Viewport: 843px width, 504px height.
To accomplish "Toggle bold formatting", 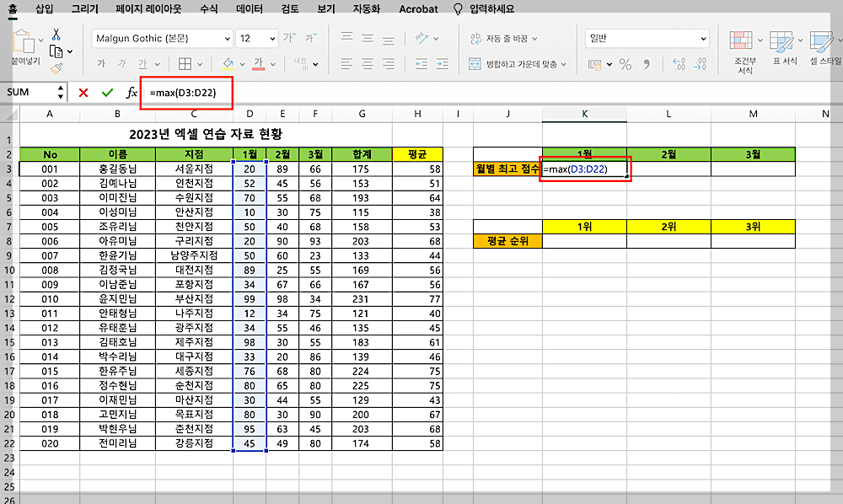I will coord(103,62).
